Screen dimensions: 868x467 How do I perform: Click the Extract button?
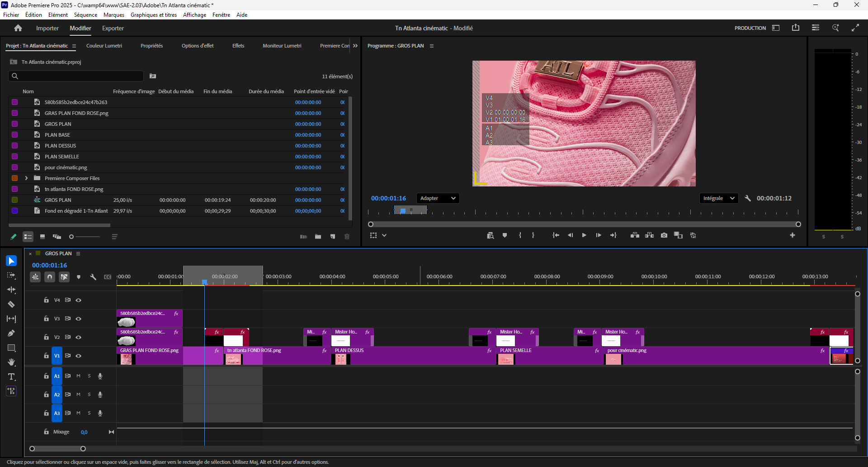click(650, 235)
